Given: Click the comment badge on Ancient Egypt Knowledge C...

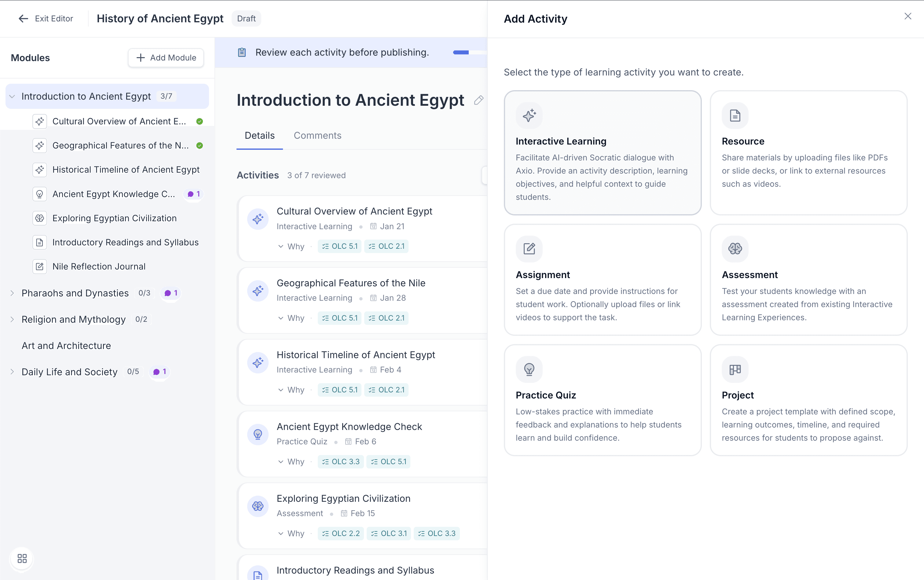Looking at the screenshot, I should pos(194,194).
